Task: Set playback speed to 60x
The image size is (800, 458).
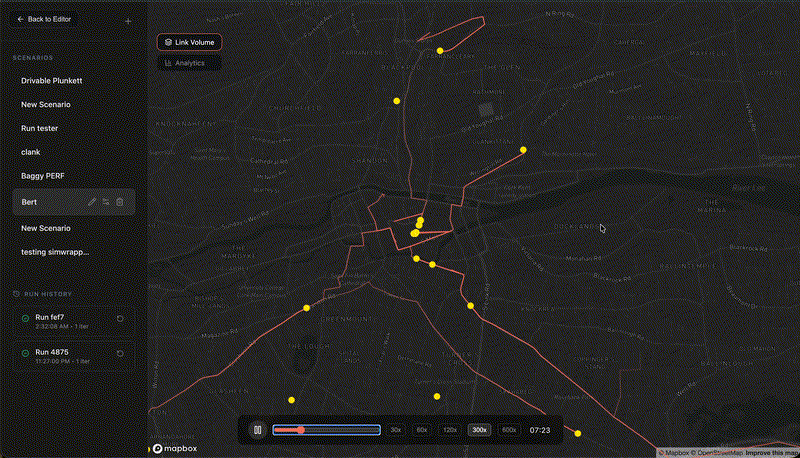Action: tap(421, 430)
